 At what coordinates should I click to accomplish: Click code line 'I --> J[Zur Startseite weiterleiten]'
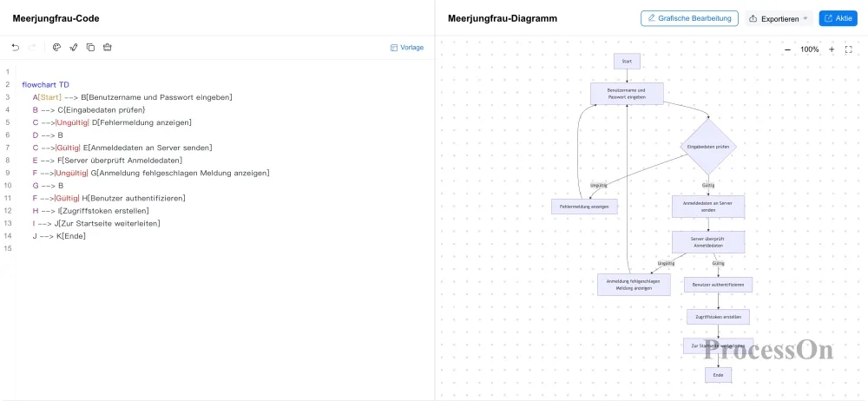coord(96,223)
